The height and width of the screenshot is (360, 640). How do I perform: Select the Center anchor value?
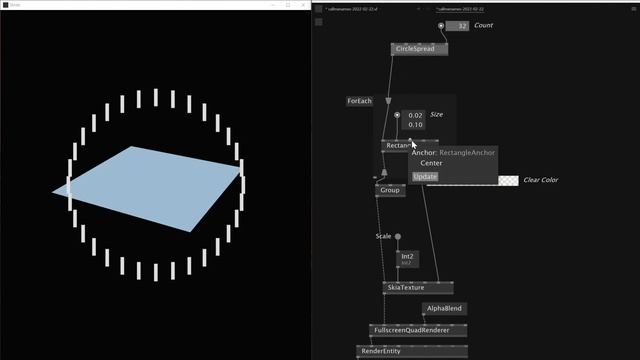431,163
